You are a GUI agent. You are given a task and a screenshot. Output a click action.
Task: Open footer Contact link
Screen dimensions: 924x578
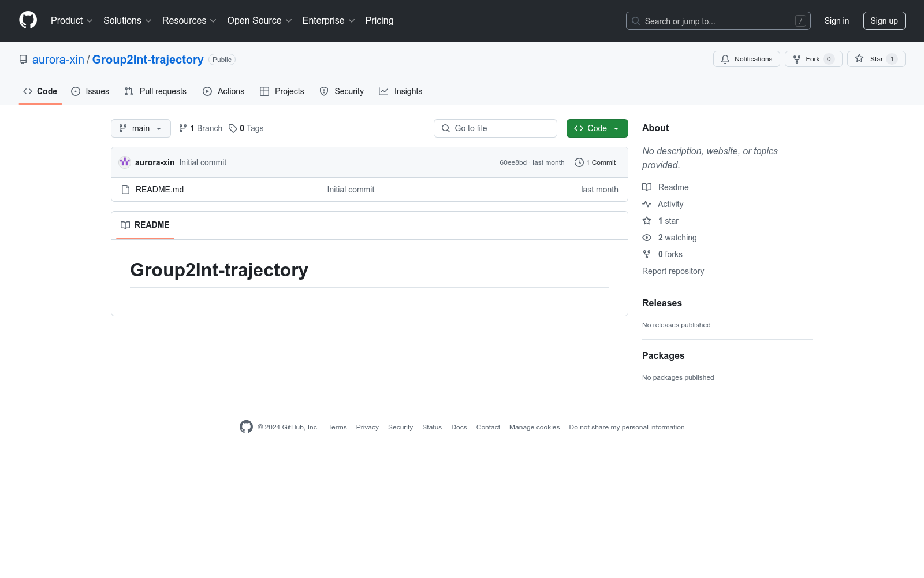488,427
